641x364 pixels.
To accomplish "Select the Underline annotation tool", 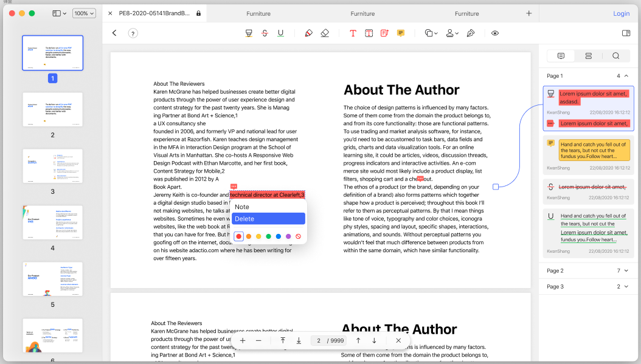I will [x=280, y=33].
